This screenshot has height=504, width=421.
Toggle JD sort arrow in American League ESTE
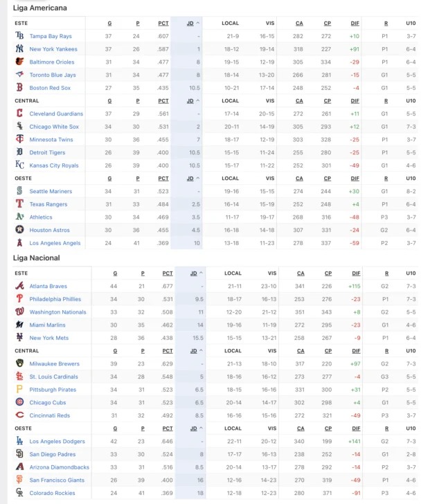coord(198,23)
